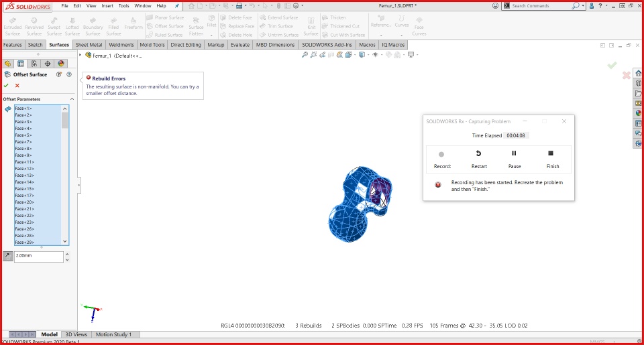Open Offset Surface help question mark icon

tap(69, 74)
